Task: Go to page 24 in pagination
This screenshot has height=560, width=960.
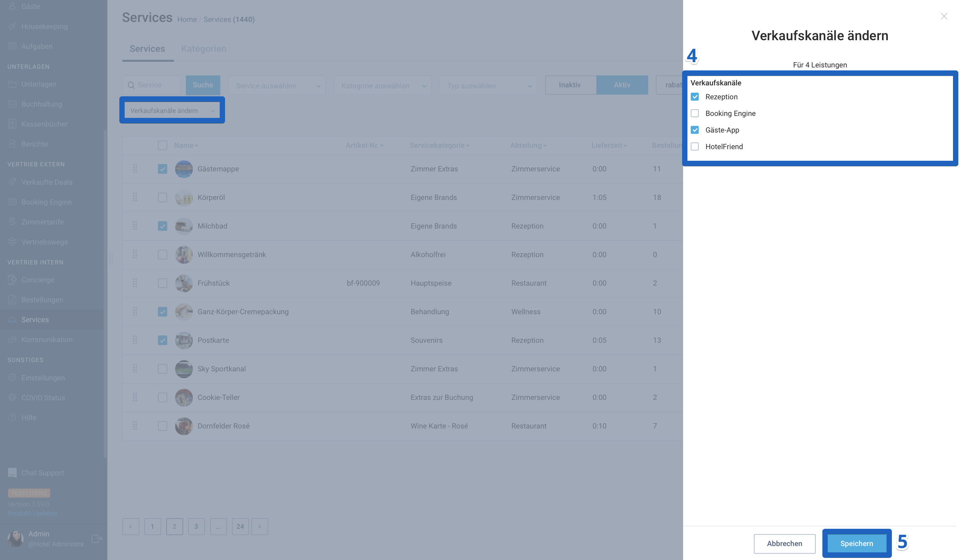Action: pyautogui.click(x=240, y=526)
